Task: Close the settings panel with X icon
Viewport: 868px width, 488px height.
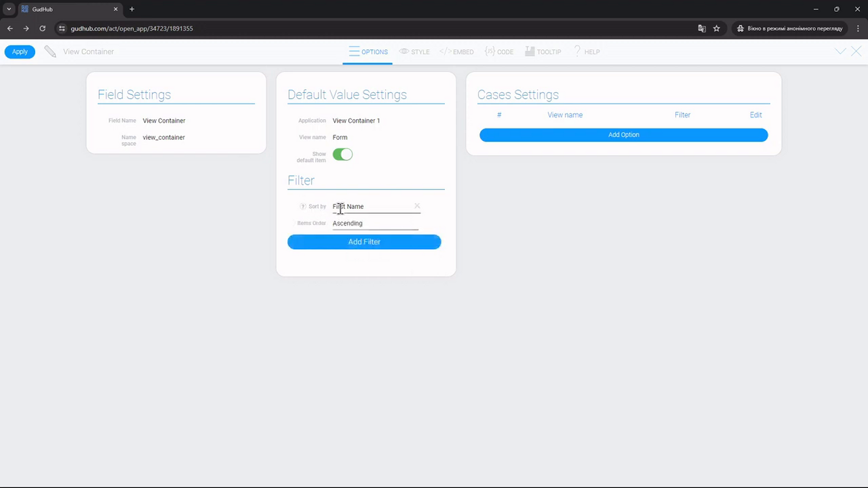Action: pos(856,52)
